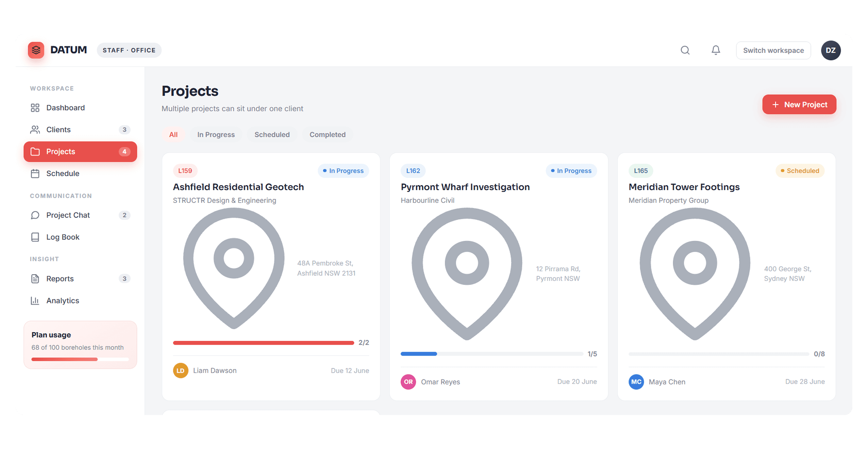
Task: Select the All filter tab
Action: click(x=173, y=135)
